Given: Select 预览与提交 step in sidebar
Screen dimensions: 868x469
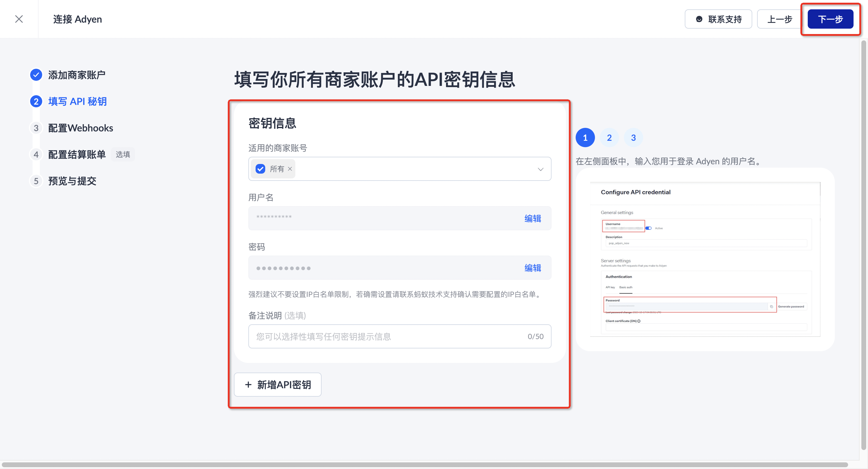Looking at the screenshot, I should pos(72,181).
